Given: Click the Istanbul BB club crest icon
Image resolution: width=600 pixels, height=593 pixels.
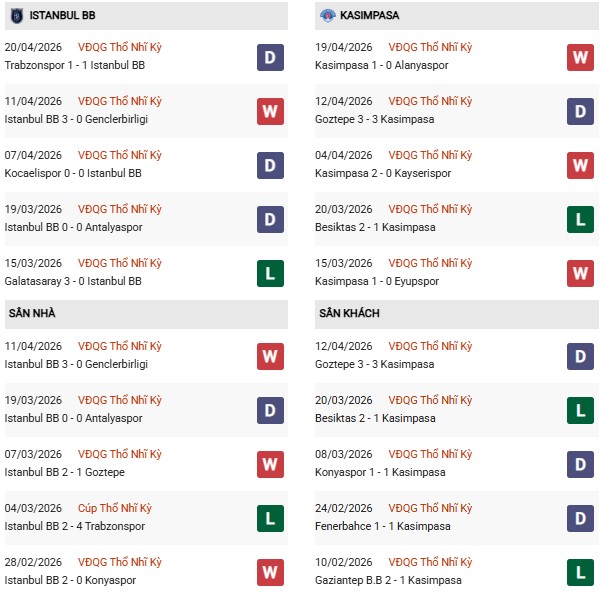Looking at the screenshot, I should pyautogui.click(x=15, y=15).
